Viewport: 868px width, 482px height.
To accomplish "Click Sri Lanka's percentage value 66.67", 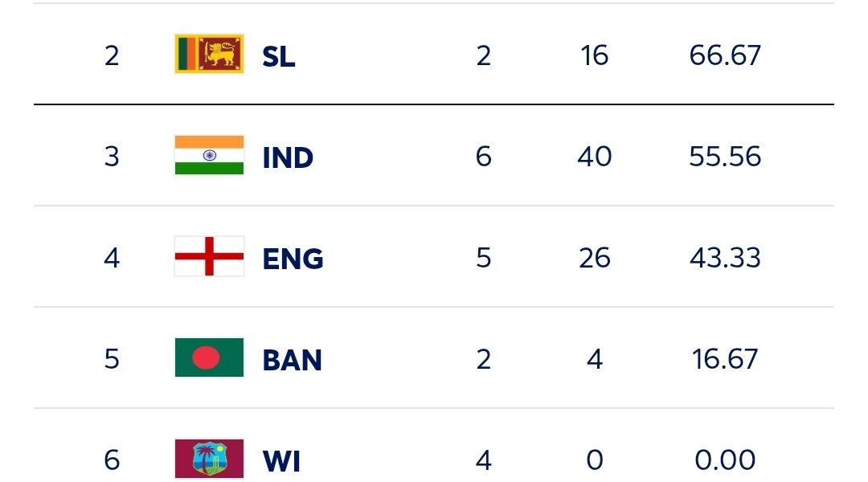I will tap(725, 55).
